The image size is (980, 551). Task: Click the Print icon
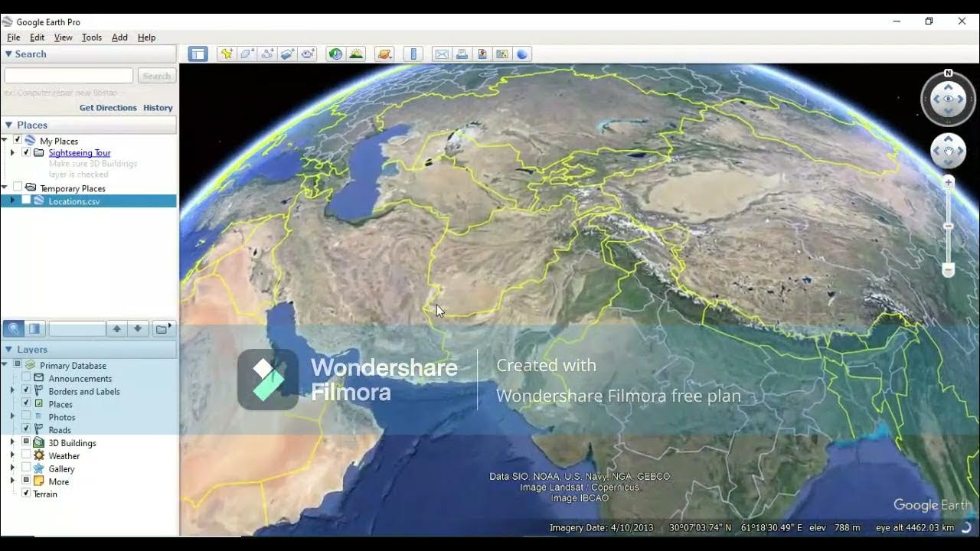tap(462, 54)
